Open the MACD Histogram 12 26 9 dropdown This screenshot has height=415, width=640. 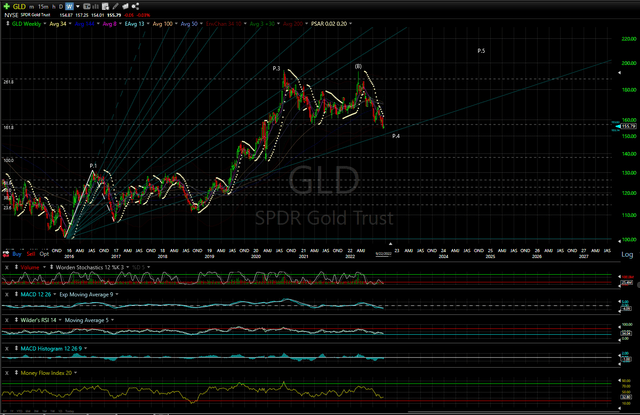[x=86, y=348]
